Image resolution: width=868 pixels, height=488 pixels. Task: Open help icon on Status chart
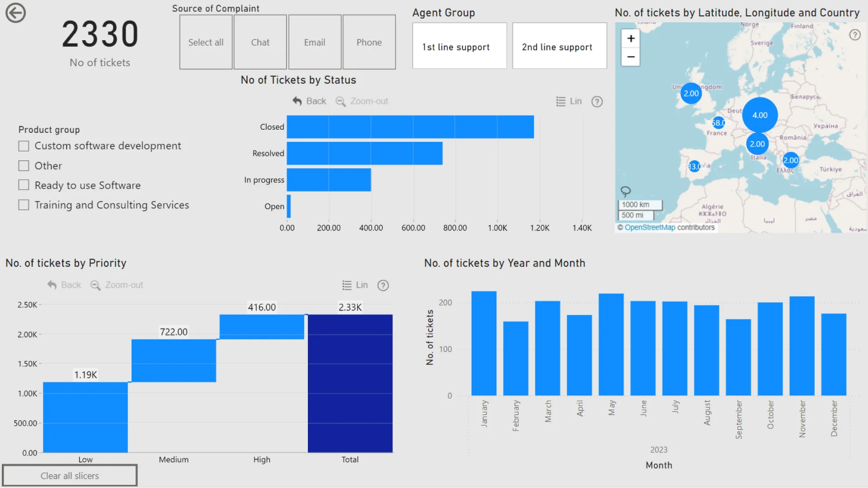click(x=597, y=102)
